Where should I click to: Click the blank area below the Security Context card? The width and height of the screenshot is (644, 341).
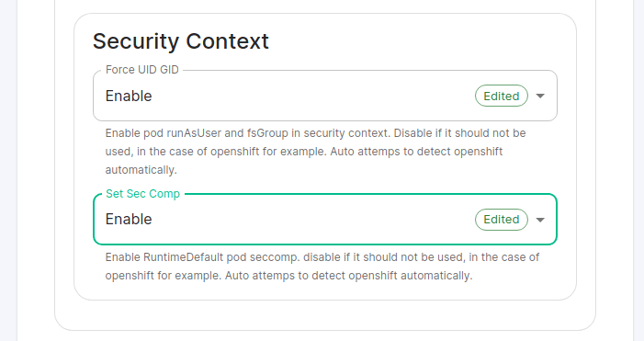point(325,315)
